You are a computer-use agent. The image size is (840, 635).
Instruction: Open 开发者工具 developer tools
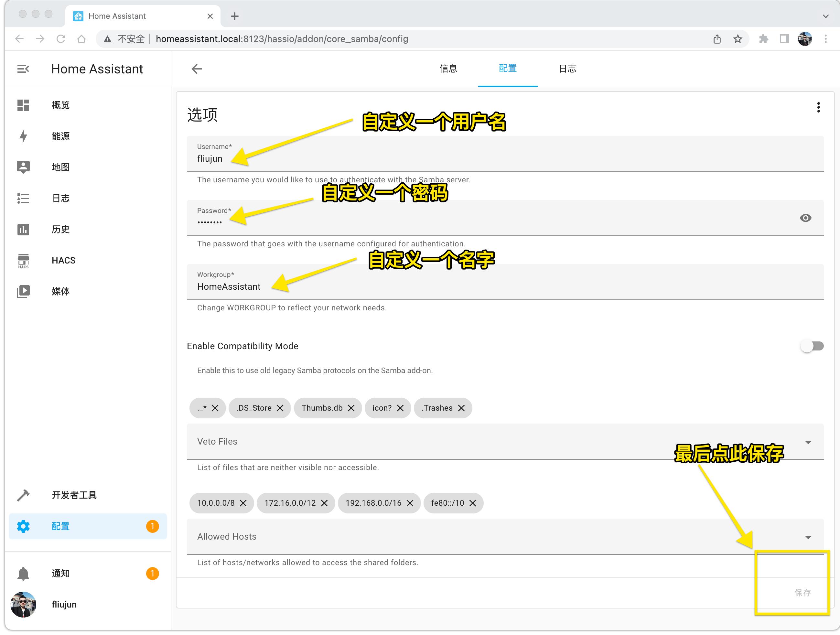click(74, 495)
